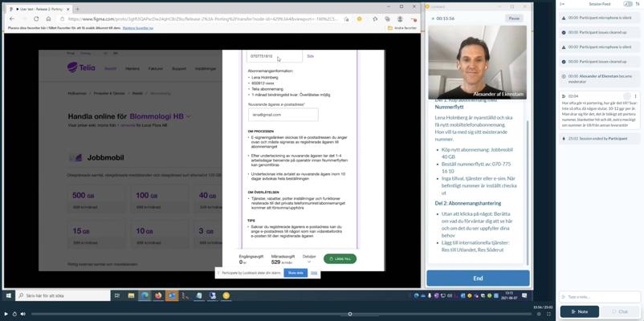Open a new browser tab

pyautogui.click(x=78, y=9)
